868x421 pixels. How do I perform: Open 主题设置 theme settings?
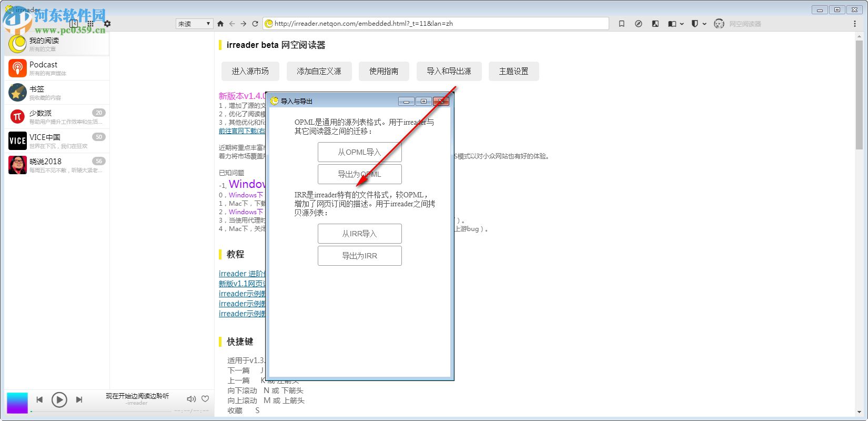514,71
